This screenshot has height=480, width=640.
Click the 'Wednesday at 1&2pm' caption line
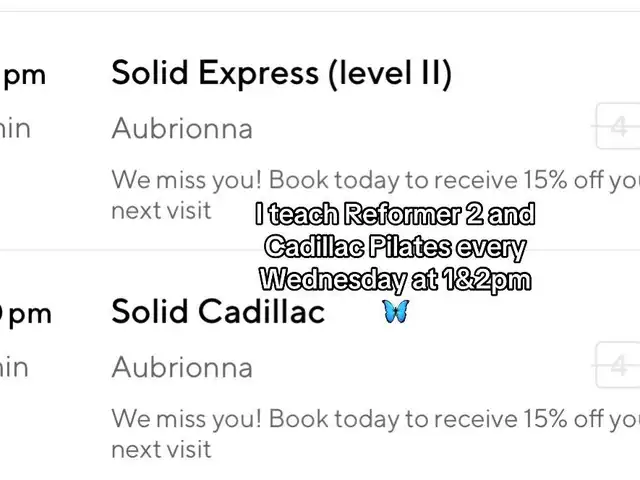coord(395,280)
